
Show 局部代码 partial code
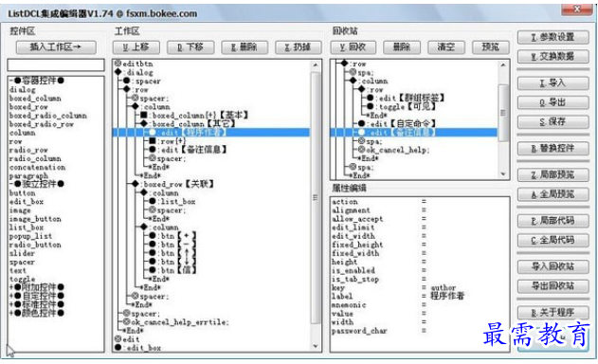tap(553, 221)
